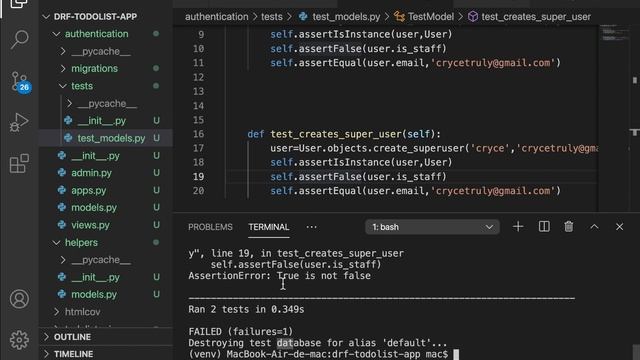Create a new terminal with plus icon
This screenshot has width=640, height=360.
point(518,227)
